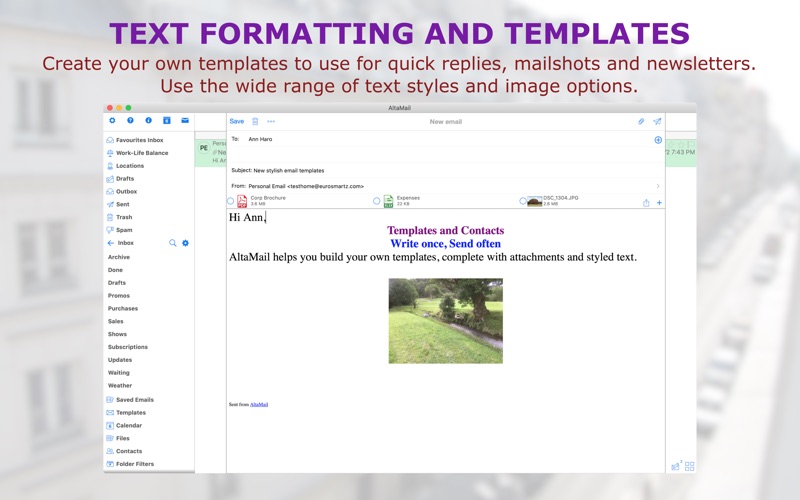Viewport: 800px width, 500px height.
Task: Click the DSC_1304.JPG attachment thumbnail
Action: point(534,201)
